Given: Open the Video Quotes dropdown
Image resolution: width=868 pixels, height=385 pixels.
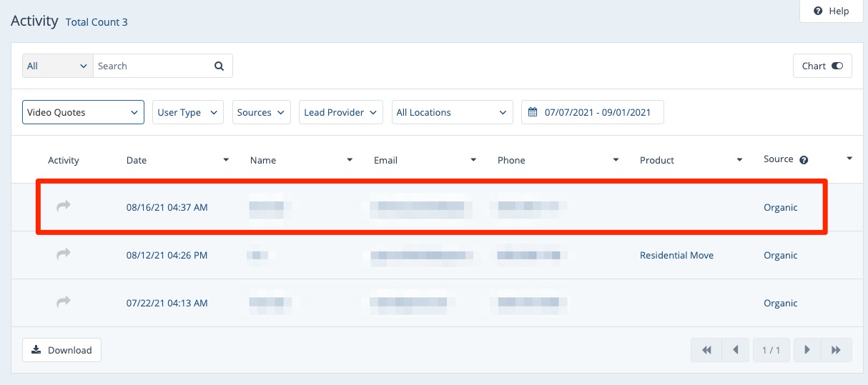Looking at the screenshot, I should (83, 112).
